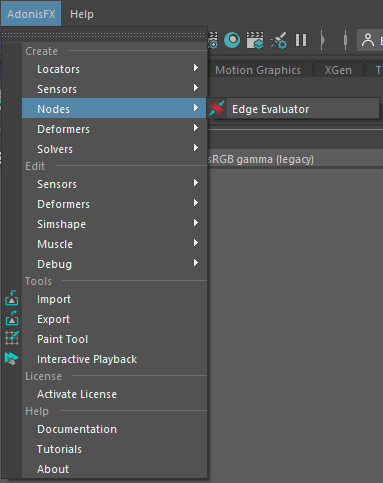Expand Sensors submenu under Create

pyautogui.click(x=114, y=89)
